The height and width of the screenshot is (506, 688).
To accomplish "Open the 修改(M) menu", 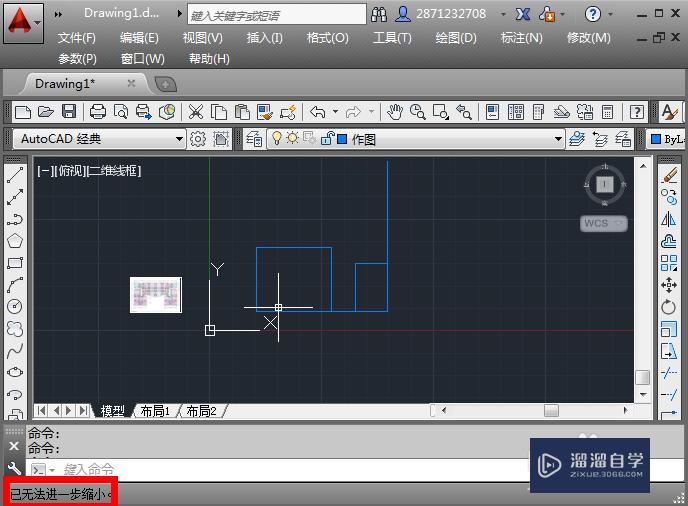I will tap(588, 38).
